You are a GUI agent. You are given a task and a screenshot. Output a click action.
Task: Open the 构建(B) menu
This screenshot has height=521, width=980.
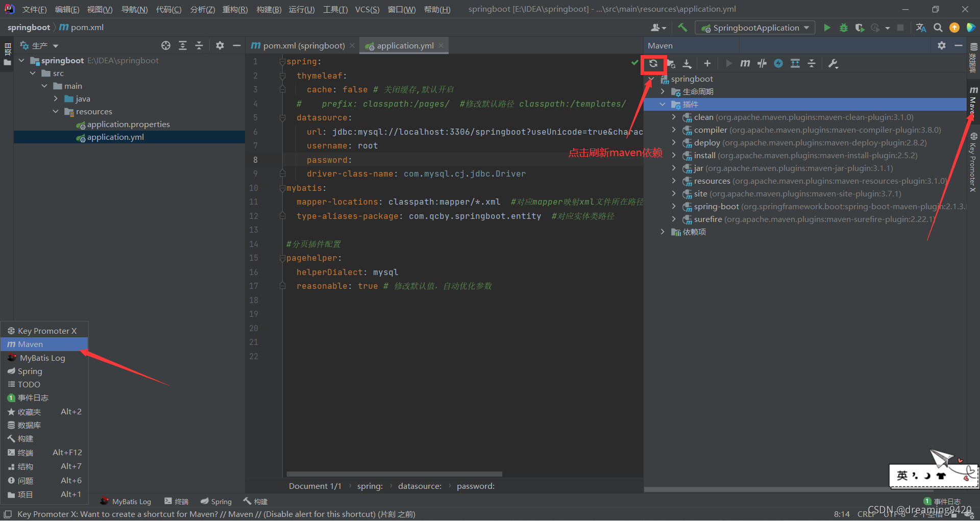pos(268,9)
